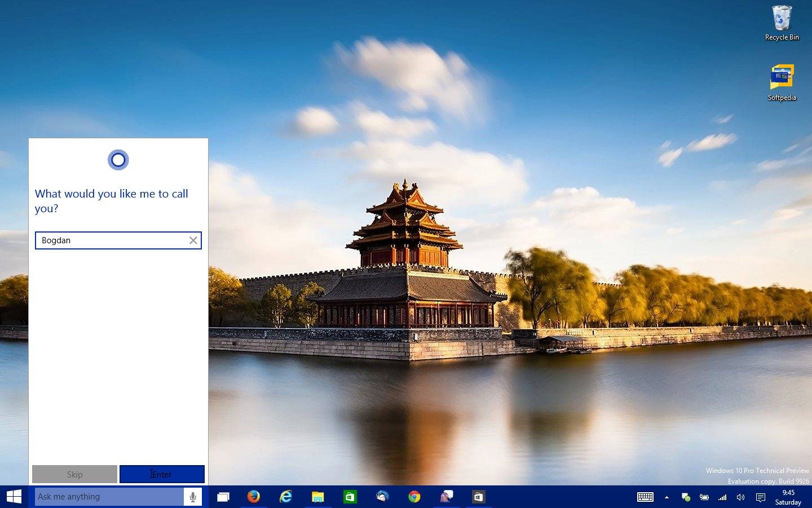Open the green Windows Store app

pos(350,497)
